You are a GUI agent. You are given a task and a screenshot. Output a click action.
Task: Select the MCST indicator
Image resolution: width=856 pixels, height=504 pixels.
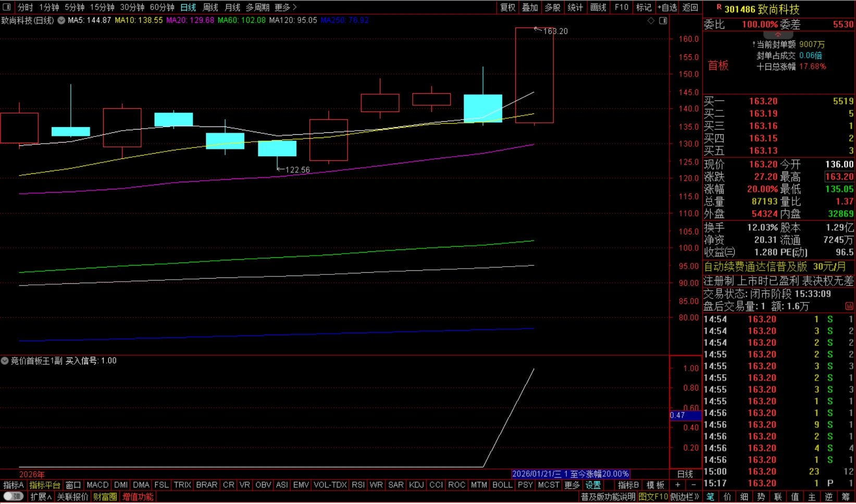[x=549, y=485]
